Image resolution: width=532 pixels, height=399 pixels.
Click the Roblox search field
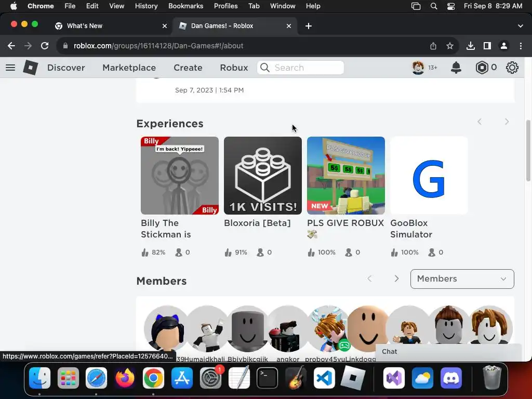click(x=300, y=68)
